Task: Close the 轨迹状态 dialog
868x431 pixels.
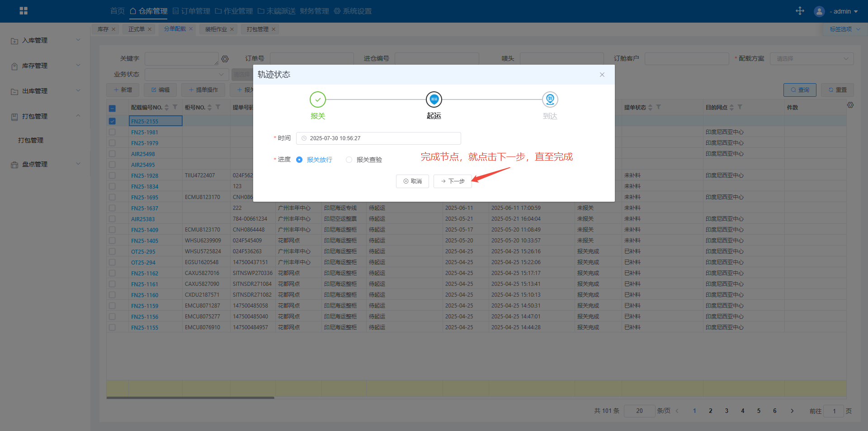Action: coord(602,75)
